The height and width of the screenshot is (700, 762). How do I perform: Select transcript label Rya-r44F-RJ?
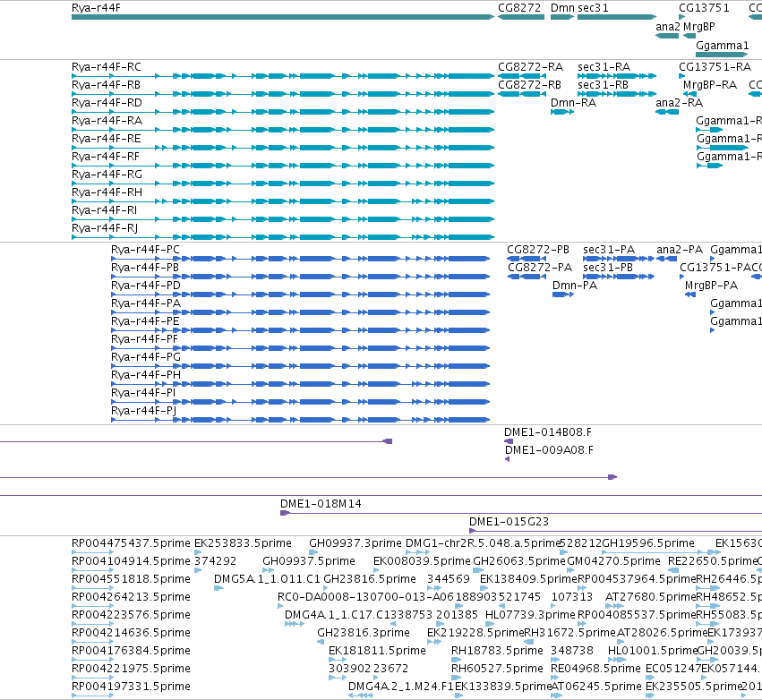click(x=105, y=228)
